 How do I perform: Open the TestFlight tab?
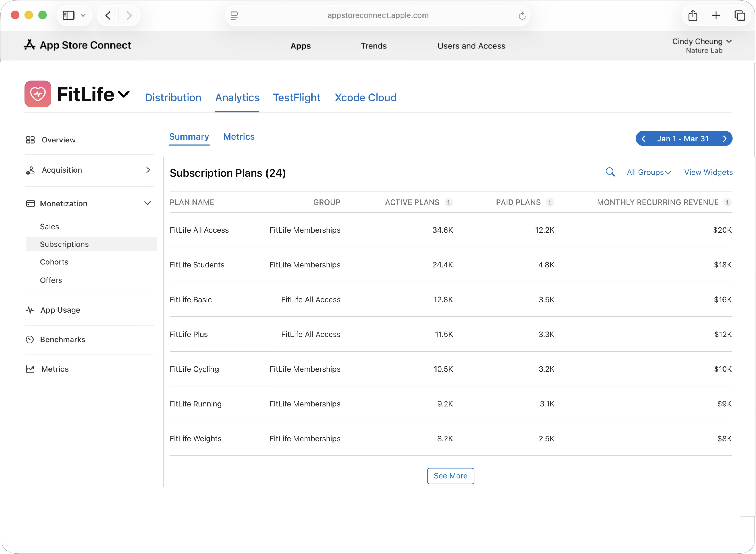(x=297, y=97)
